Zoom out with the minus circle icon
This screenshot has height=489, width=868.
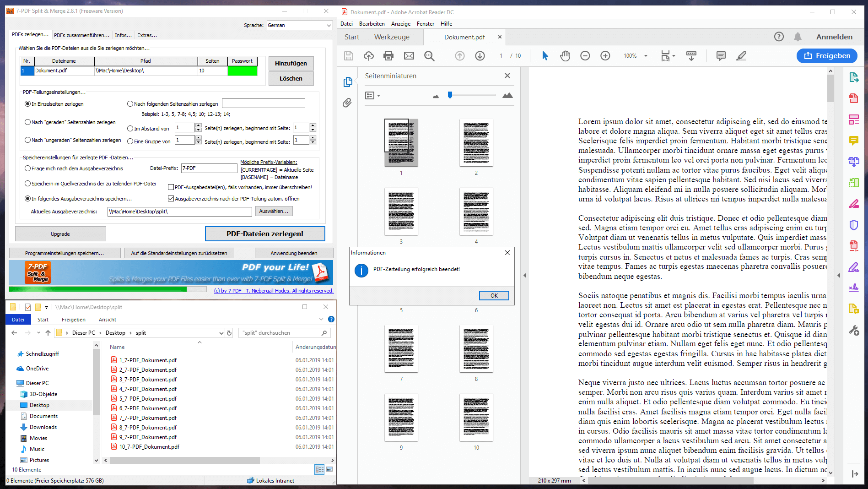tap(585, 56)
